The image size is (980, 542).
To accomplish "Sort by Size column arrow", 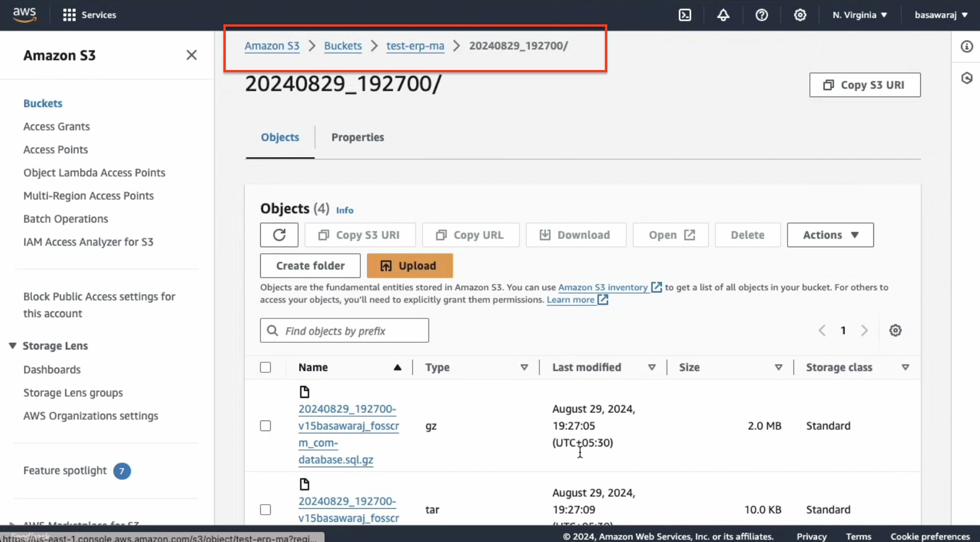I will (779, 367).
